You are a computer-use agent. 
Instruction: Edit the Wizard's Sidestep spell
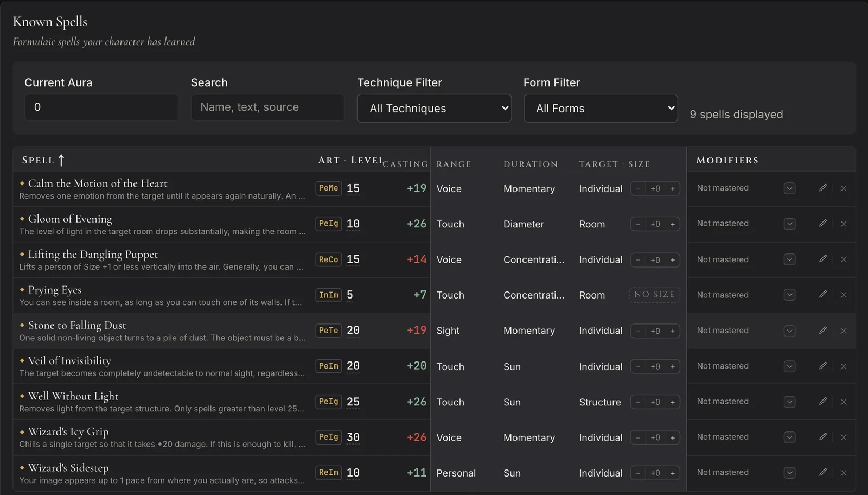[823, 472]
